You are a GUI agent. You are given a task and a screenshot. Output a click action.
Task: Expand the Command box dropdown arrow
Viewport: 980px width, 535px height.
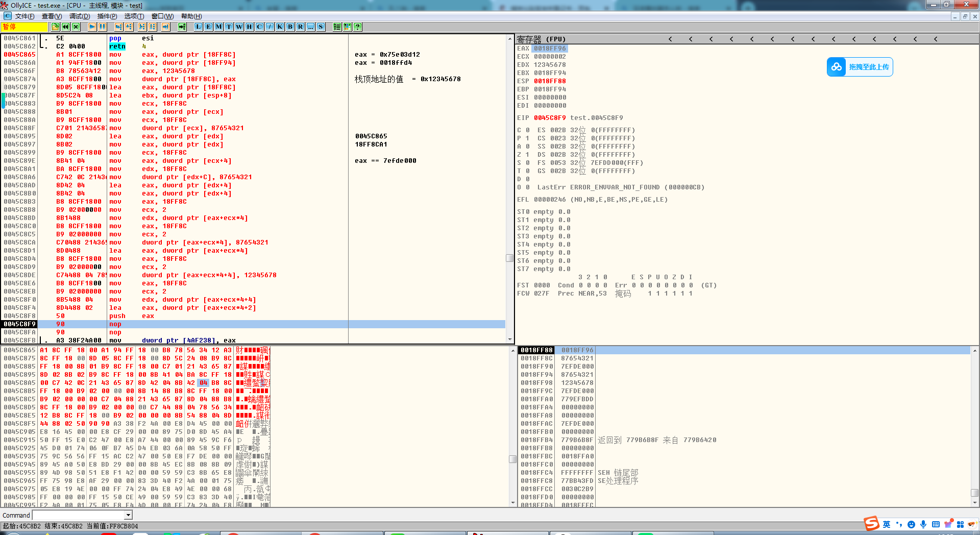[x=129, y=516]
